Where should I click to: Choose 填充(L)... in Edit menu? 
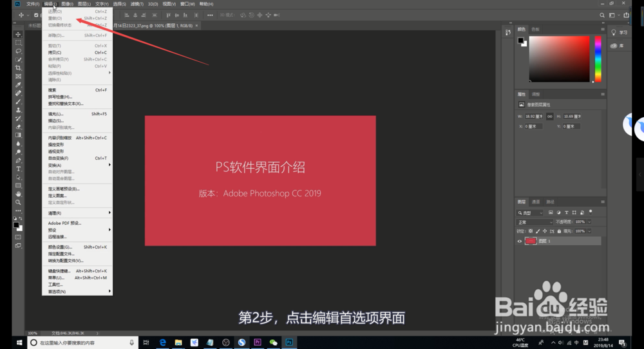coord(77,114)
